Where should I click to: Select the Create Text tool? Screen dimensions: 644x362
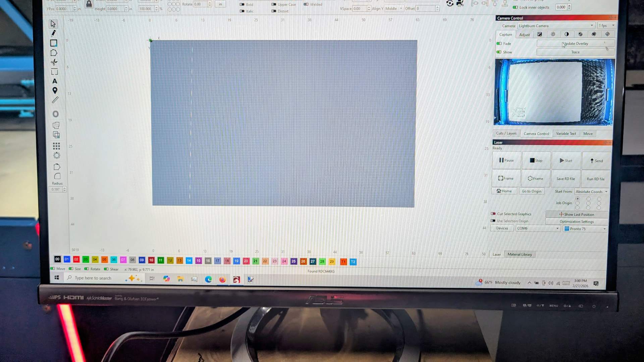click(x=55, y=81)
